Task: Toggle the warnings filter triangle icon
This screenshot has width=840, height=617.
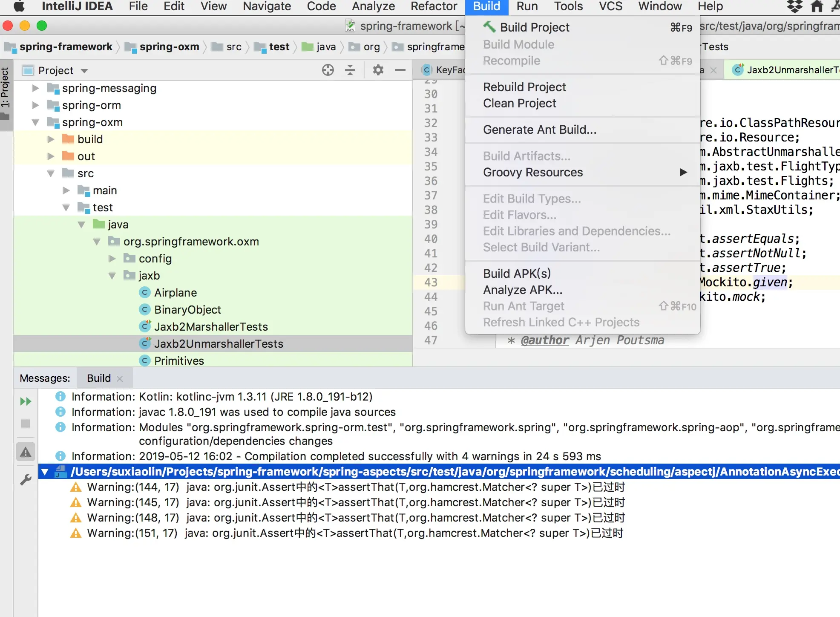Action: click(26, 452)
